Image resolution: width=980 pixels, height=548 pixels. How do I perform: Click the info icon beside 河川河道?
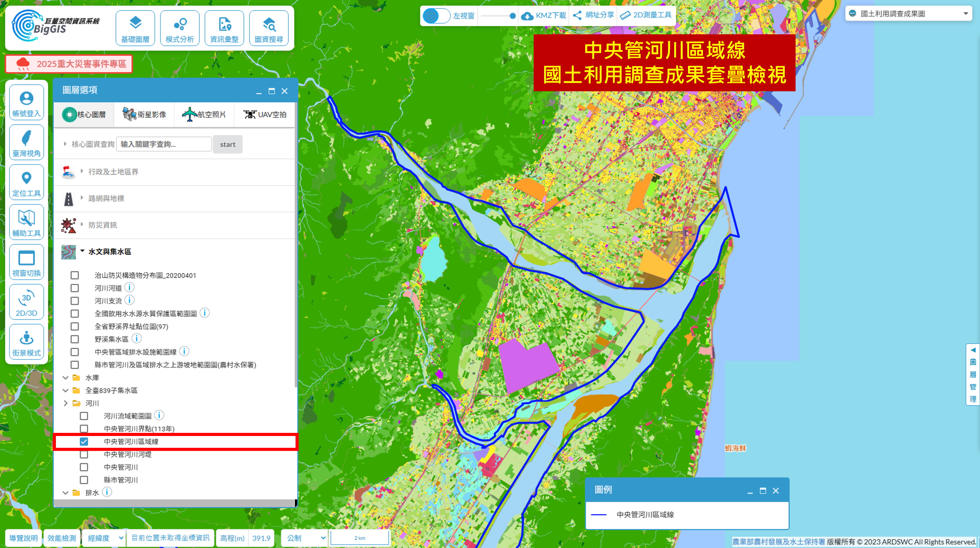[x=129, y=287]
